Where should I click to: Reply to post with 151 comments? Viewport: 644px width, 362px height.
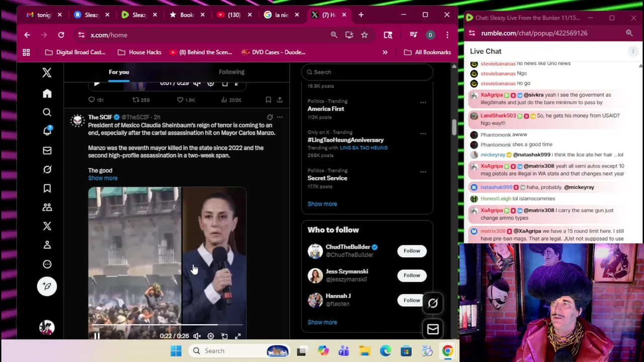[96, 100]
